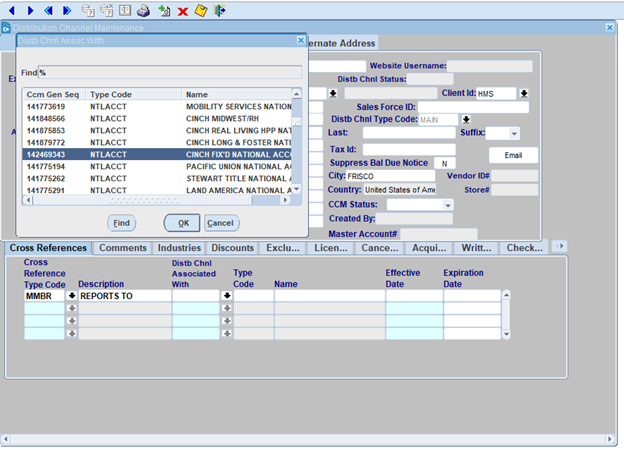Switch to the Comments tab
This screenshot has width=624, height=450.
coord(123,248)
